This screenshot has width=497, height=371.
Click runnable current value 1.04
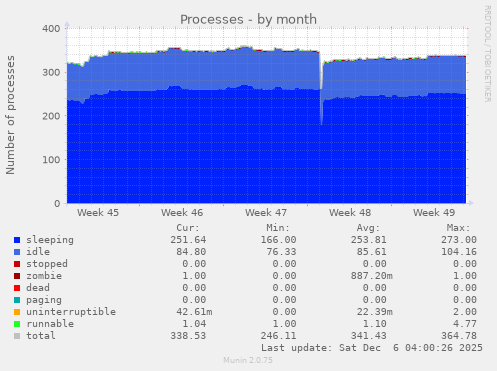(194, 324)
